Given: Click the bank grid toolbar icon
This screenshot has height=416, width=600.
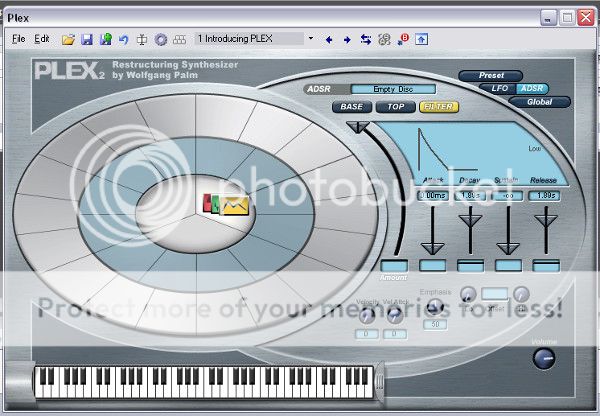Looking at the screenshot, I should click(x=179, y=39).
